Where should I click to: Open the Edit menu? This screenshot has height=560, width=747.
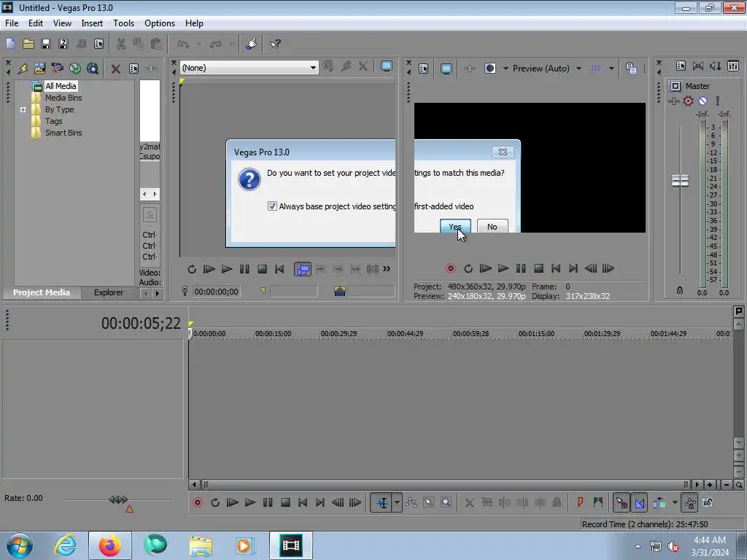point(35,23)
